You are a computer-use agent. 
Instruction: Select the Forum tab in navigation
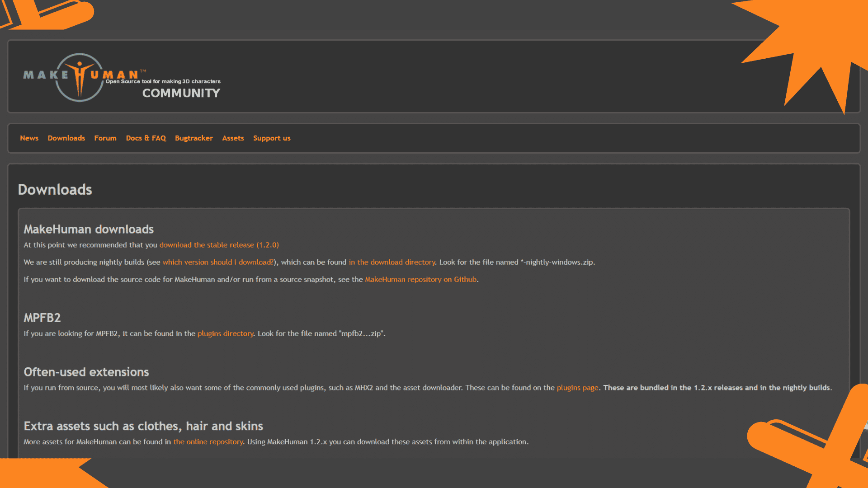(105, 138)
